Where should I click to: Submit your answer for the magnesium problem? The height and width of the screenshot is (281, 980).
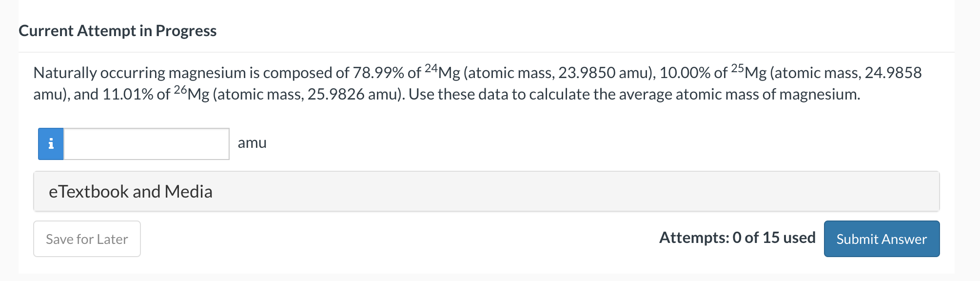pyautogui.click(x=881, y=239)
